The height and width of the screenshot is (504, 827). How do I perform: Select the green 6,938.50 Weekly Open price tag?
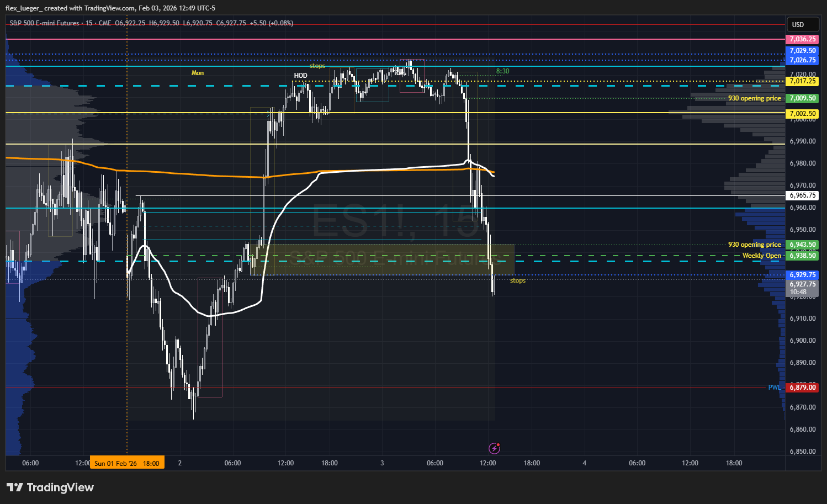point(802,256)
